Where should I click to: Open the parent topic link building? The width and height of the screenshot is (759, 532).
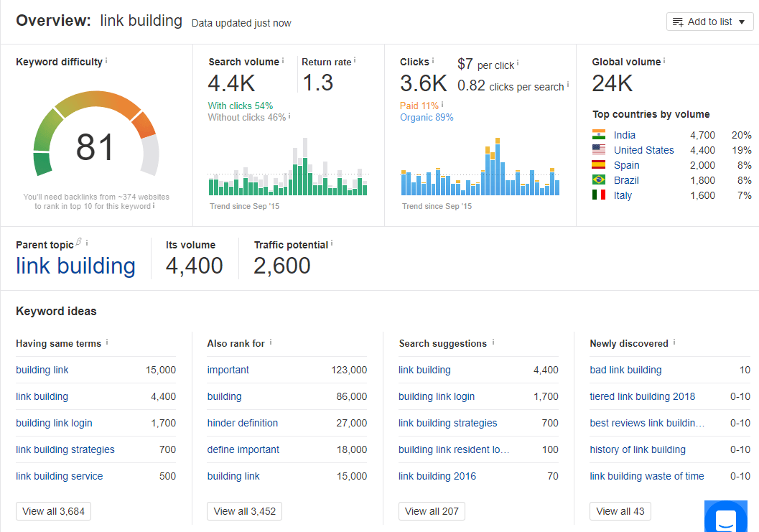point(75,266)
